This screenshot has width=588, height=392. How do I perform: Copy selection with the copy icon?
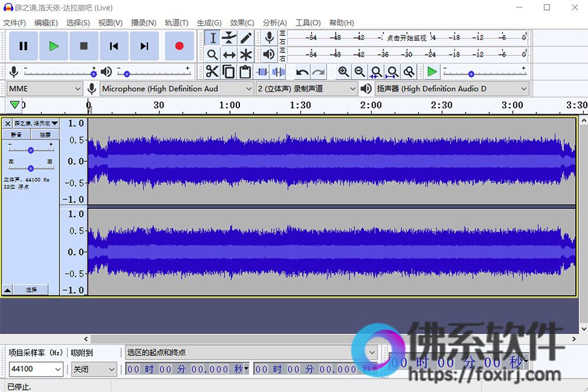[x=229, y=71]
